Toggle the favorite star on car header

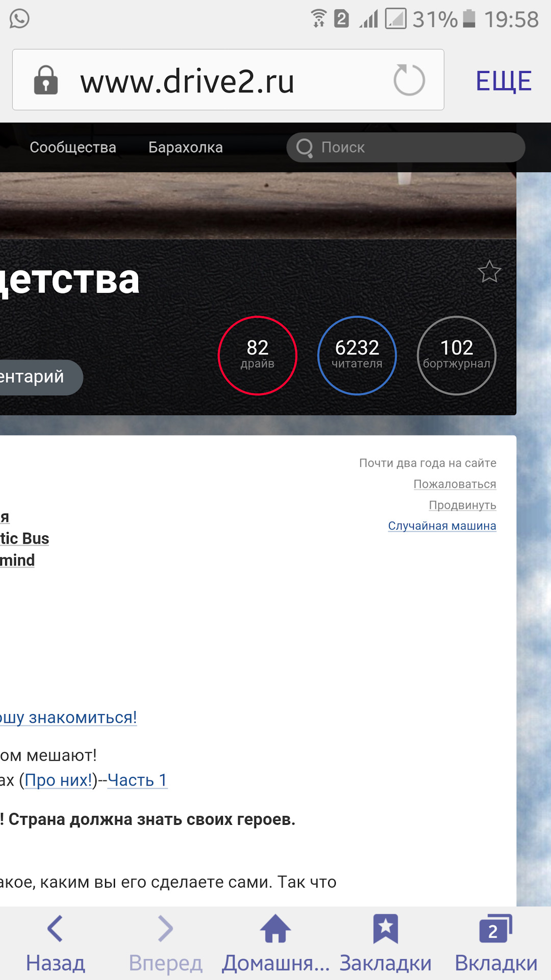pos(489,272)
